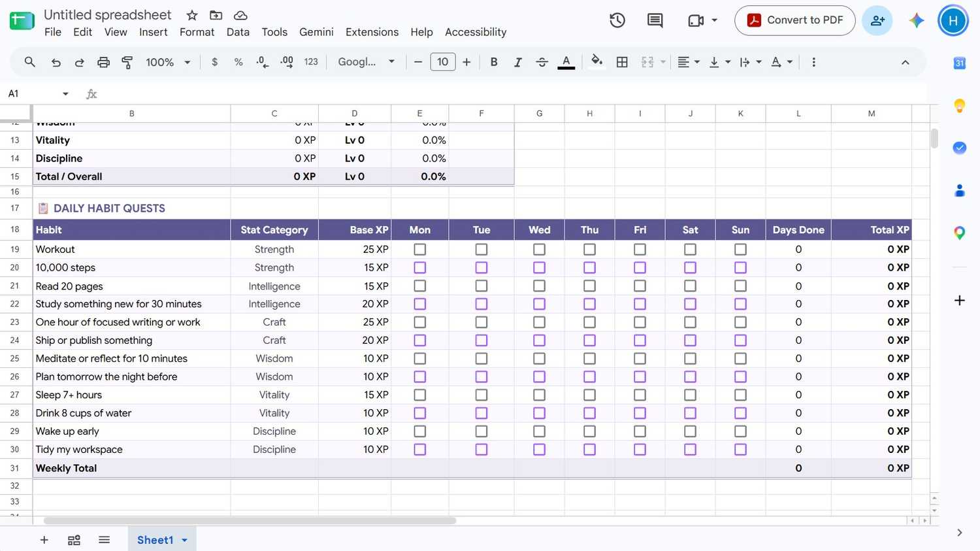Click the redo arrow
This screenshot has height=551, width=980.
[80, 62]
